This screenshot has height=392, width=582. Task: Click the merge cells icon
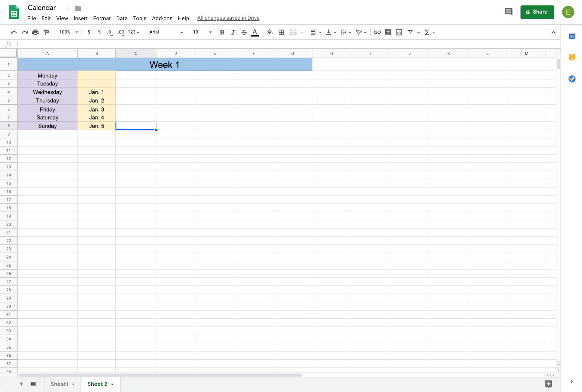pos(293,32)
